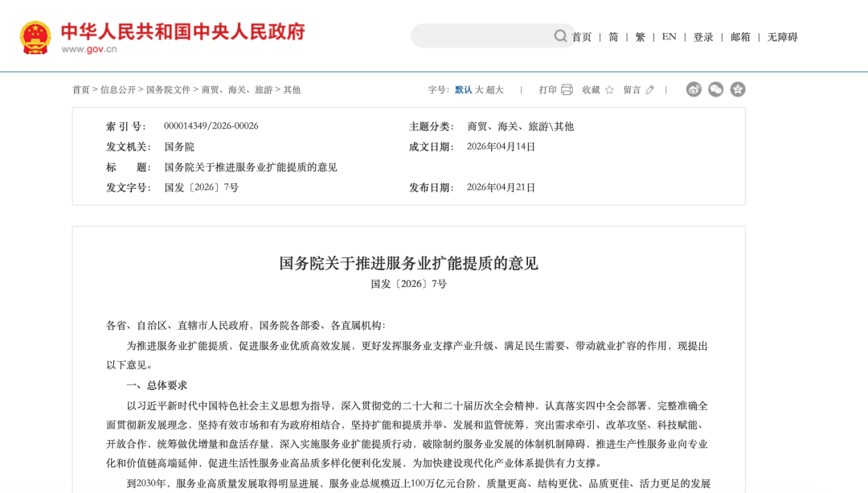868x493 pixels.
Task: Click the 商贸、海关、旅游\其他 topic value
Action: point(520,126)
